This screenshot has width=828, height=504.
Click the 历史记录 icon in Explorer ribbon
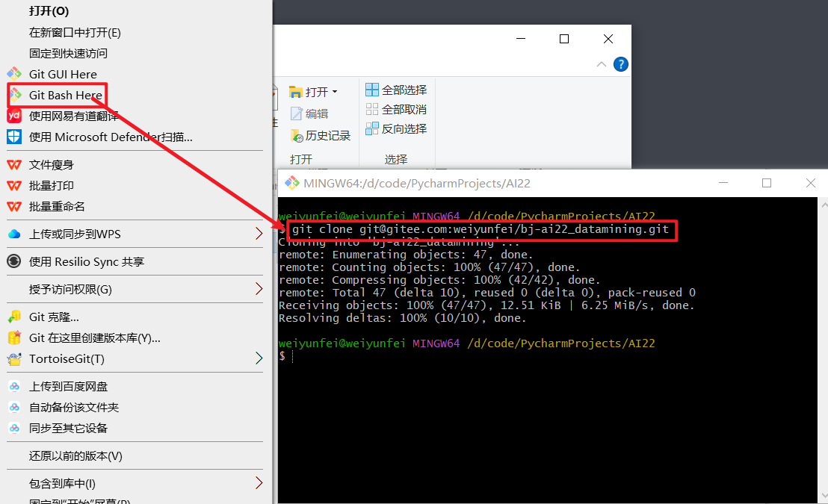pyautogui.click(x=297, y=136)
